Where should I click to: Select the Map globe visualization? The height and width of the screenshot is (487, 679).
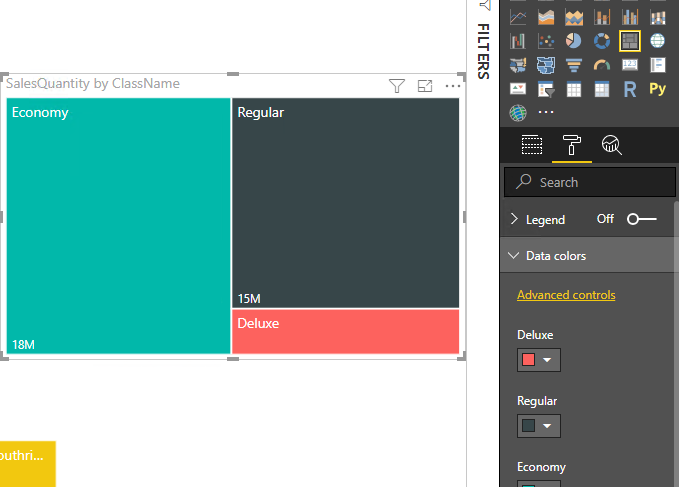pyautogui.click(x=658, y=41)
